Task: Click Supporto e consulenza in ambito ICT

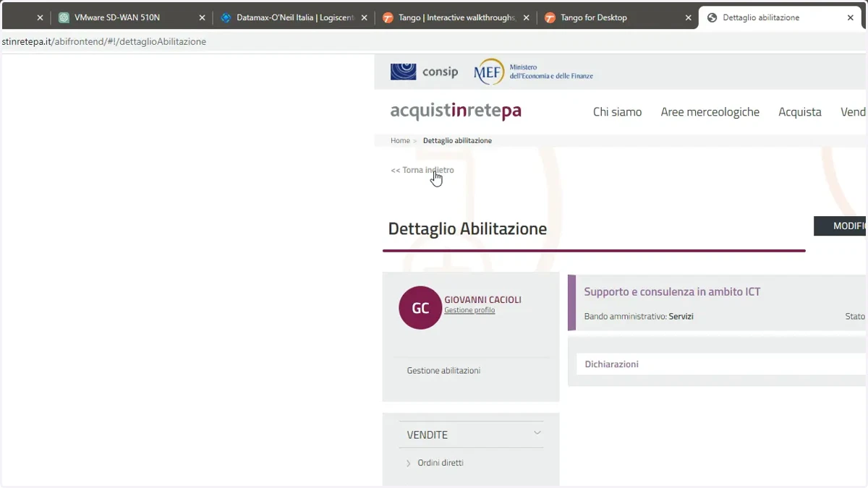Action: 672,292
